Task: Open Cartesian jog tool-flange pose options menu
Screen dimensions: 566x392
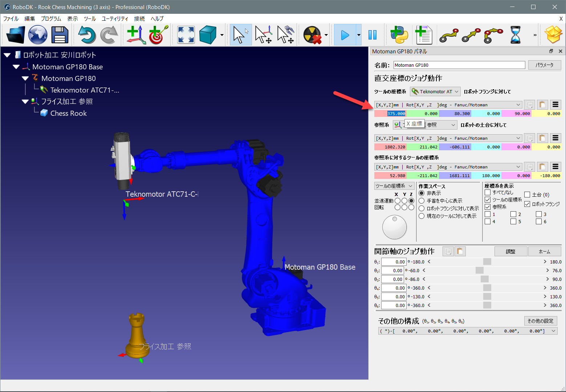Action: click(555, 105)
